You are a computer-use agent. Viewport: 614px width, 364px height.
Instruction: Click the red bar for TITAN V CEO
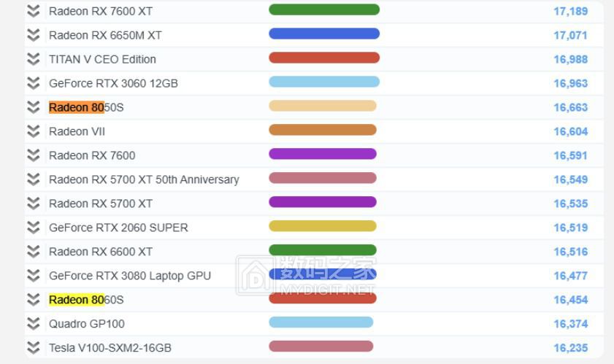(324, 58)
